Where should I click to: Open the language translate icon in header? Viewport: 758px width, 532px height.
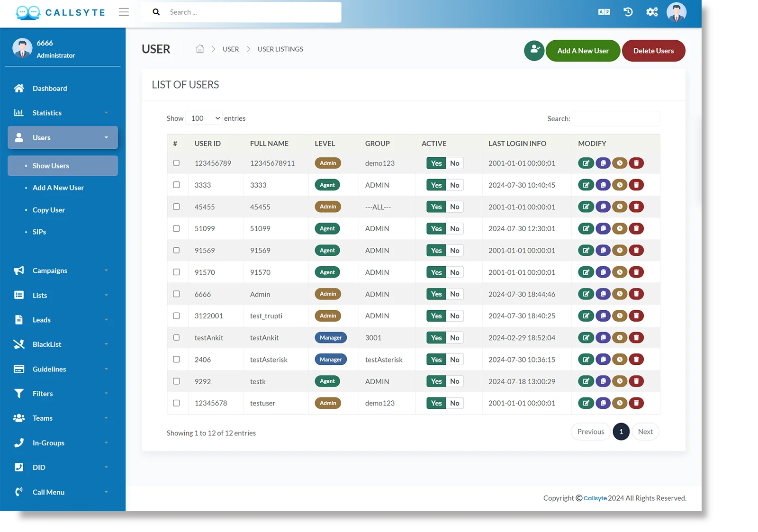coord(604,12)
